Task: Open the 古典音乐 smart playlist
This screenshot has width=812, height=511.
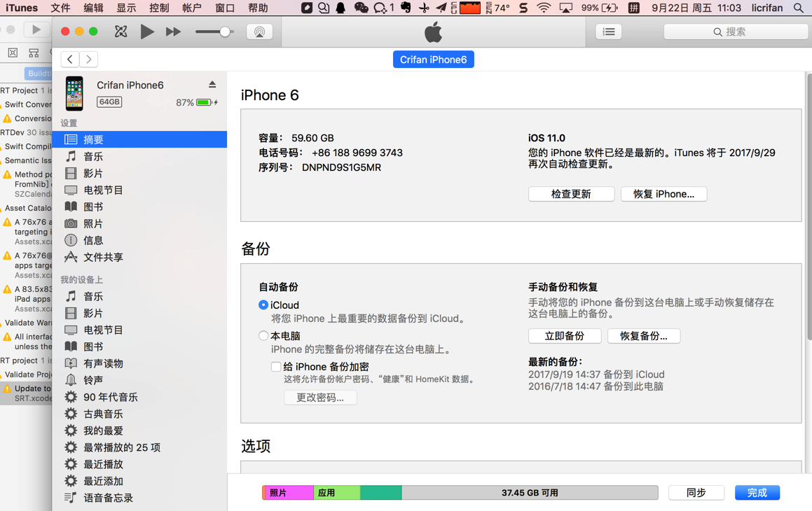Action: point(139,414)
